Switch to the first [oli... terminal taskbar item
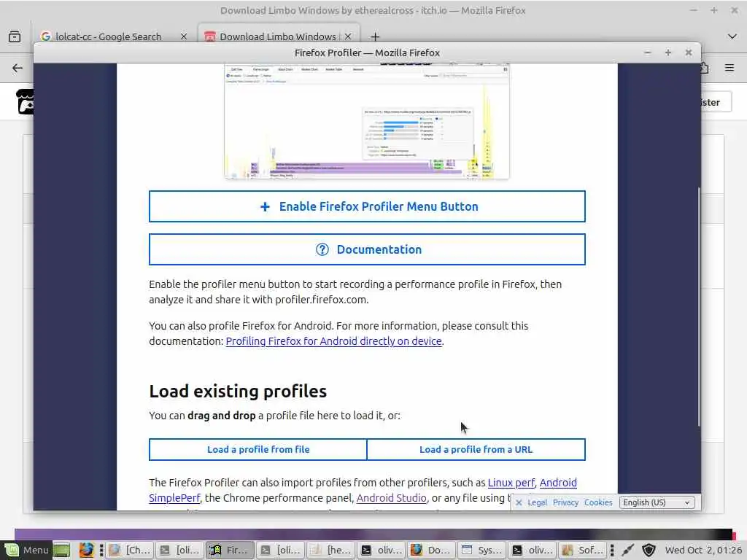 (x=181, y=550)
